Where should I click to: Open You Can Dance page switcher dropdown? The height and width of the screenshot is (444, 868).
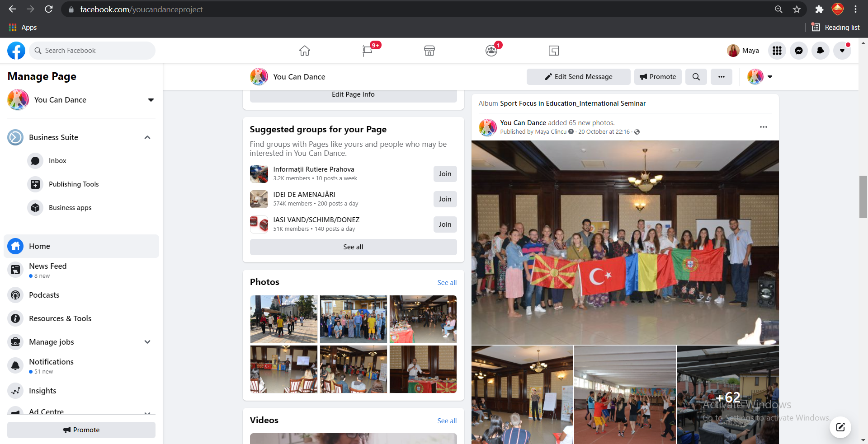tap(151, 100)
